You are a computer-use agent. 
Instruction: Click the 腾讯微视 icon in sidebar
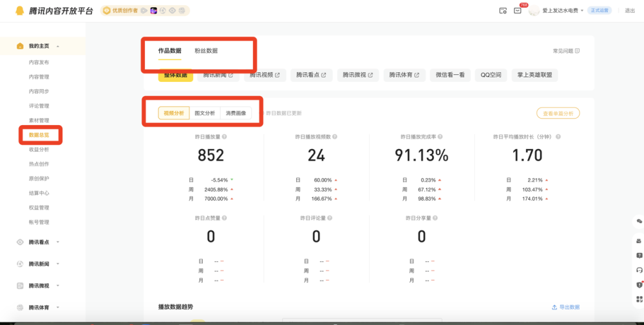tap(20, 286)
